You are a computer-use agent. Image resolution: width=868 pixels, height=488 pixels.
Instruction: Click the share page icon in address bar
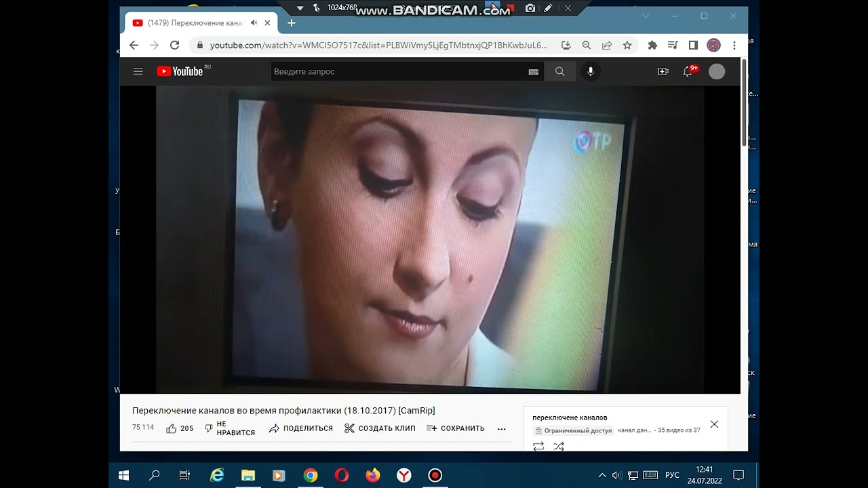pos(607,45)
